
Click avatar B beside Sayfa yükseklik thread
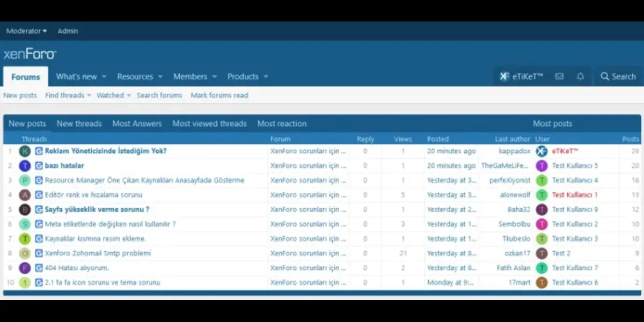pyautogui.click(x=25, y=209)
